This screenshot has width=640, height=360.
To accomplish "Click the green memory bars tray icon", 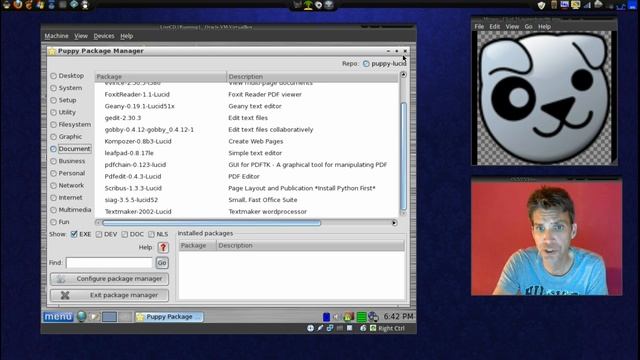I will point(361,317).
